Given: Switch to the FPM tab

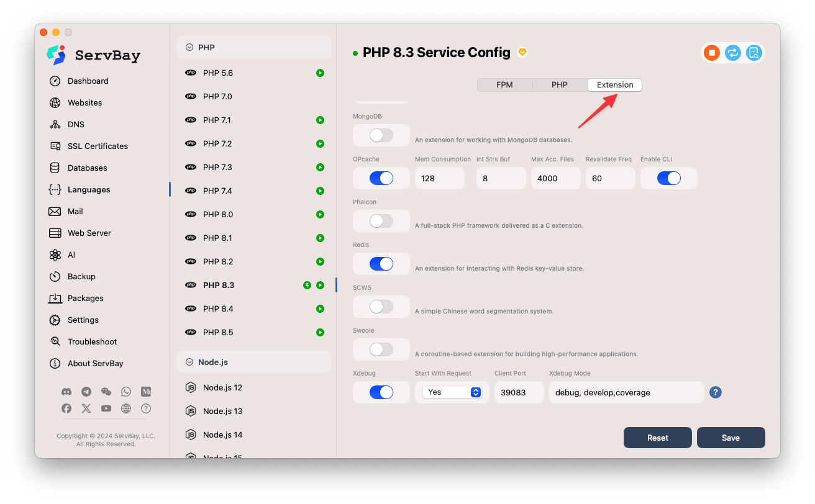Looking at the screenshot, I should [x=504, y=84].
